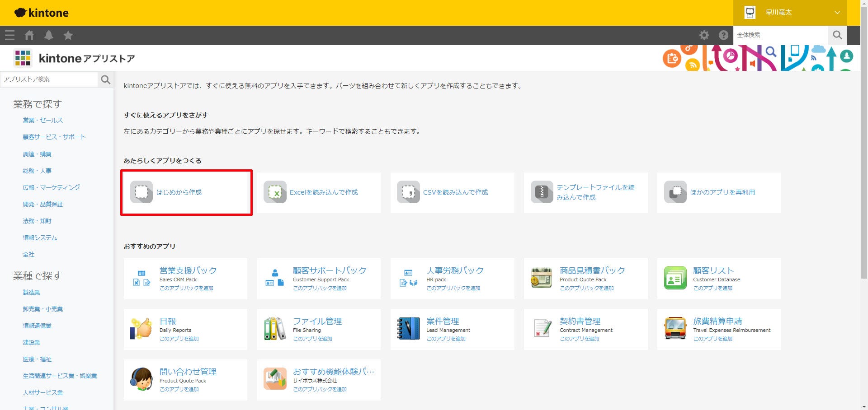Open industry 製造業
Screen dimensions: 868x410
coord(31,292)
